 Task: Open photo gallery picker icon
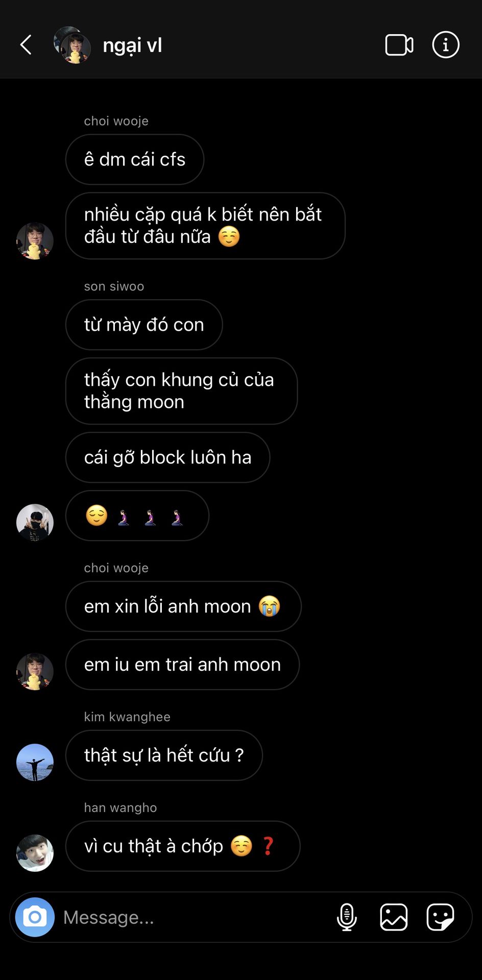(x=394, y=917)
